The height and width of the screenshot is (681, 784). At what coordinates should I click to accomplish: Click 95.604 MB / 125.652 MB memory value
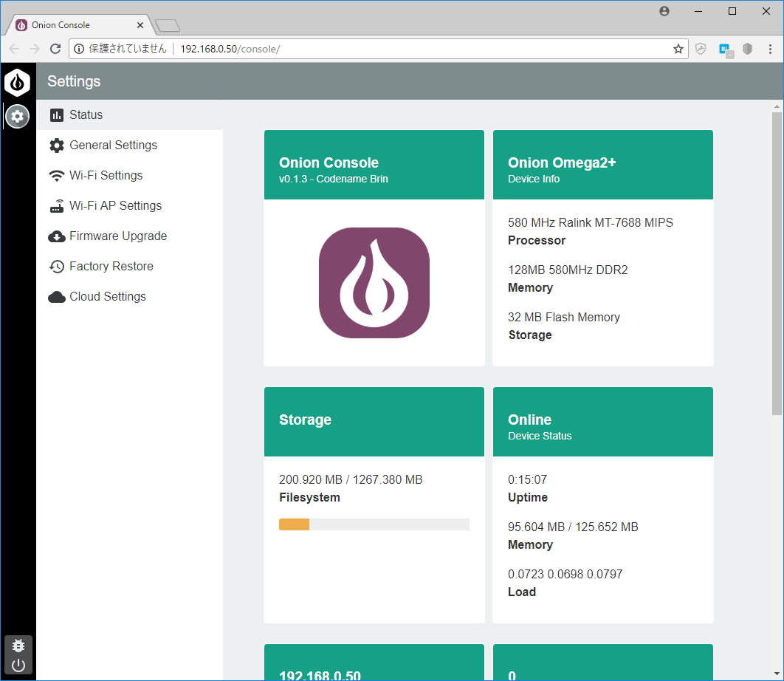click(573, 527)
